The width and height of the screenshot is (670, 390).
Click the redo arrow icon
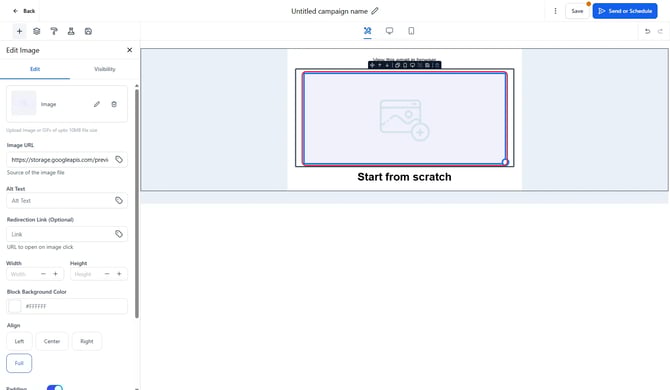coord(660,31)
